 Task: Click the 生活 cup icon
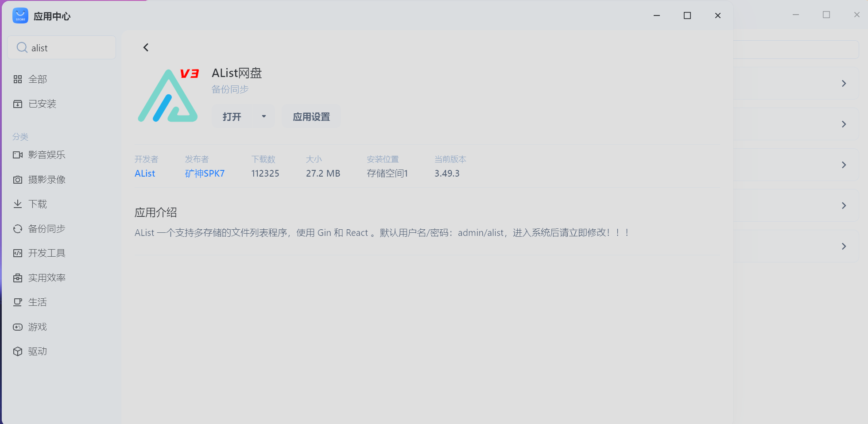pyautogui.click(x=18, y=302)
